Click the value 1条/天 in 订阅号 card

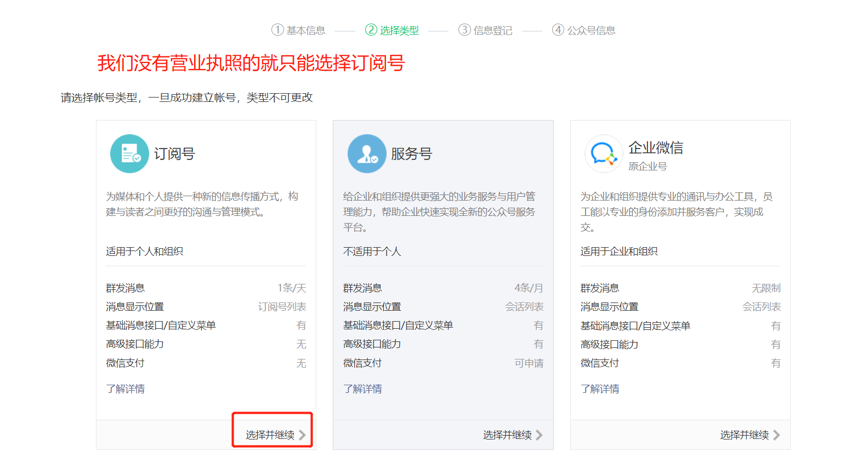[292, 288]
